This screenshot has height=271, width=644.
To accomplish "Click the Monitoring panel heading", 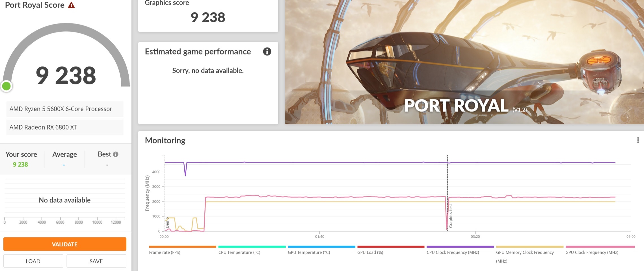I will click(165, 140).
